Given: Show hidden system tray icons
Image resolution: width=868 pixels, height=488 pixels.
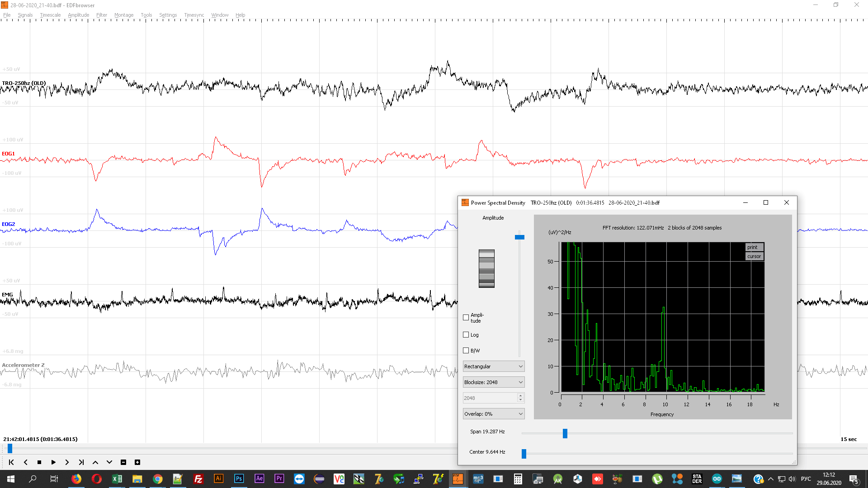Looking at the screenshot, I should tap(771, 479).
